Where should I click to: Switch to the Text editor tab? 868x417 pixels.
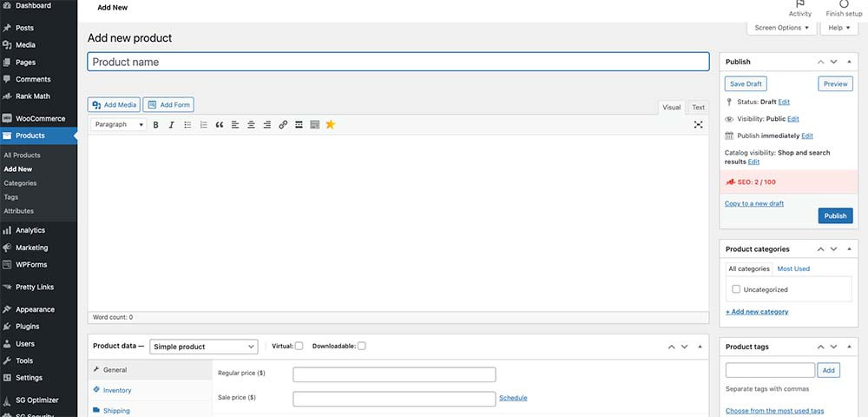click(698, 108)
